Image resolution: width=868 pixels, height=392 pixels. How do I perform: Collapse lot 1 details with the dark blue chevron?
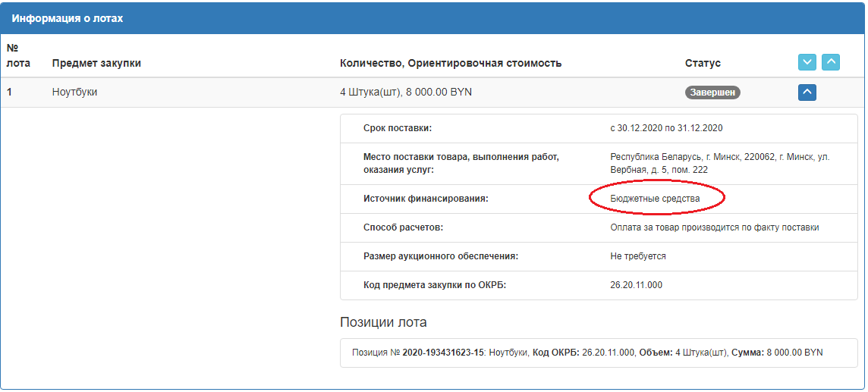coord(807,93)
